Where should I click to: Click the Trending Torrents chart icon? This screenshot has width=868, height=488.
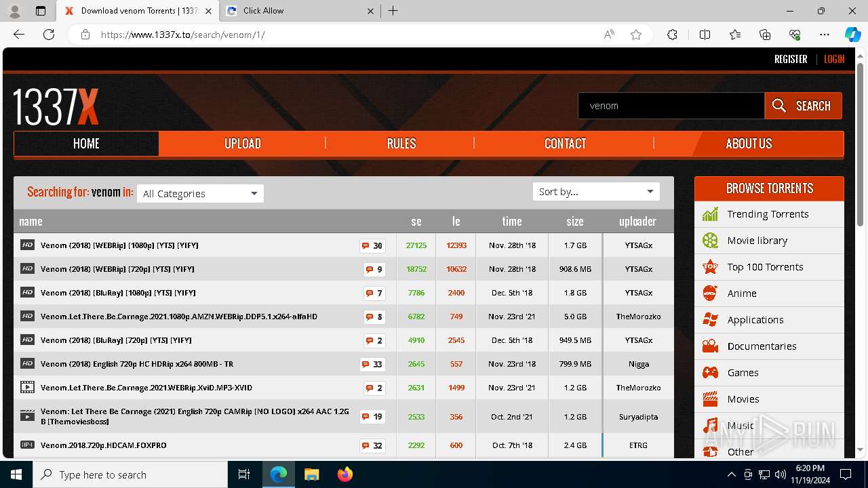coord(710,214)
